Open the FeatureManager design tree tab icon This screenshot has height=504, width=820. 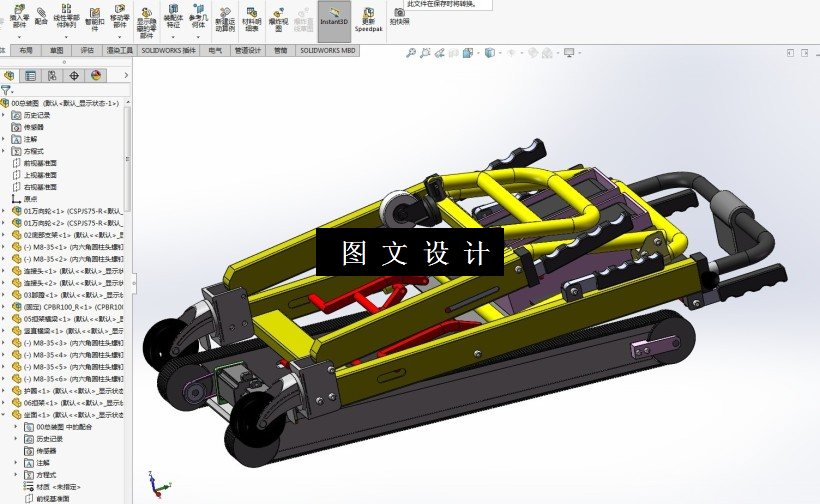[9, 75]
